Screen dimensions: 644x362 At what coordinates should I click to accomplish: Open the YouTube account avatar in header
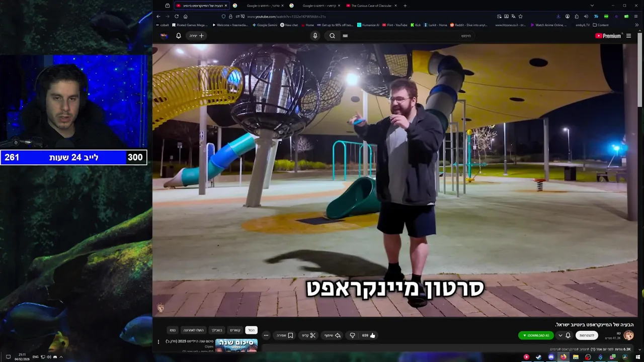click(164, 36)
